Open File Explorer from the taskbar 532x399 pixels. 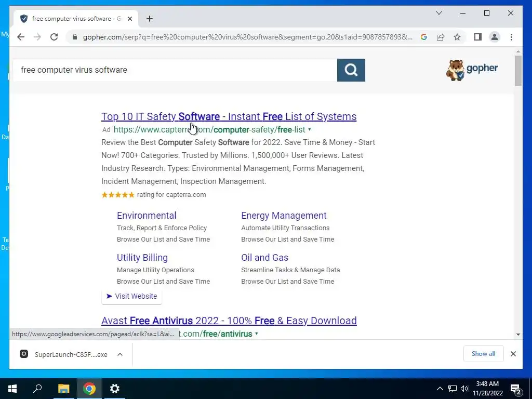(x=63, y=389)
